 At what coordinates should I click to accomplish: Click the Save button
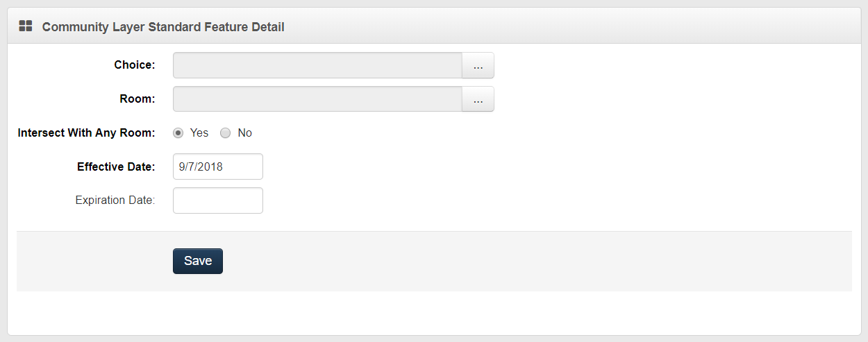[198, 261]
